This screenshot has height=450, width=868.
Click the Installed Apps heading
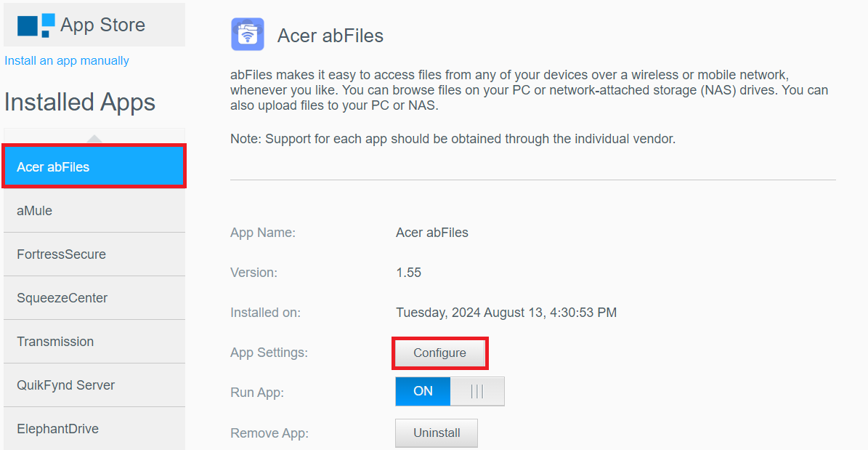pyautogui.click(x=80, y=103)
